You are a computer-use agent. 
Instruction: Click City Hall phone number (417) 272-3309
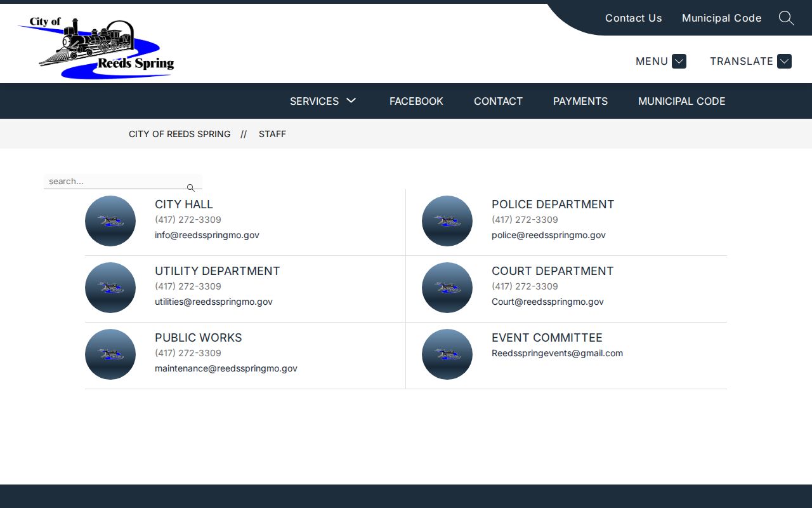pos(188,220)
